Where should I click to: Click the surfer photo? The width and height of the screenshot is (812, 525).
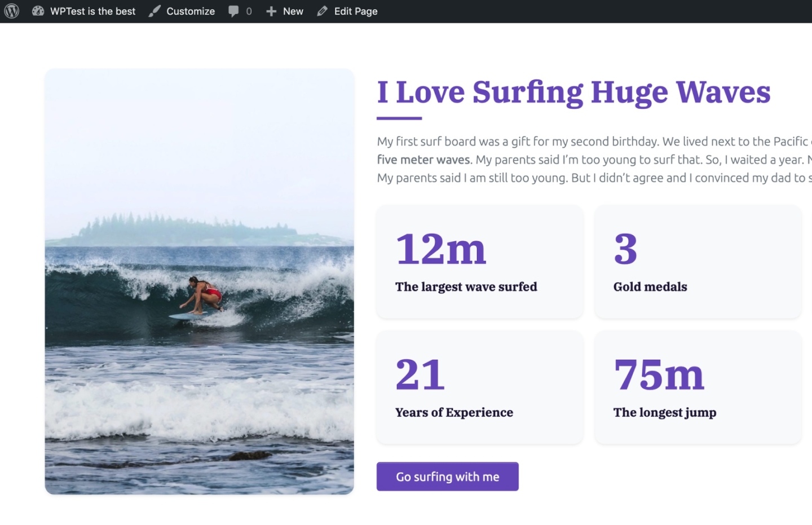(199, 281)
